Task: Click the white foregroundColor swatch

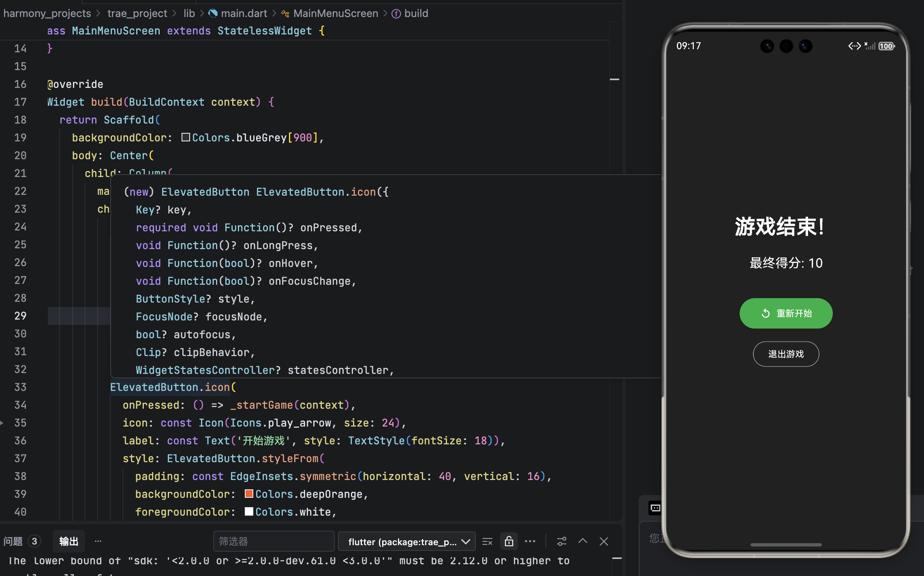Action: click(x=249, y=512)
